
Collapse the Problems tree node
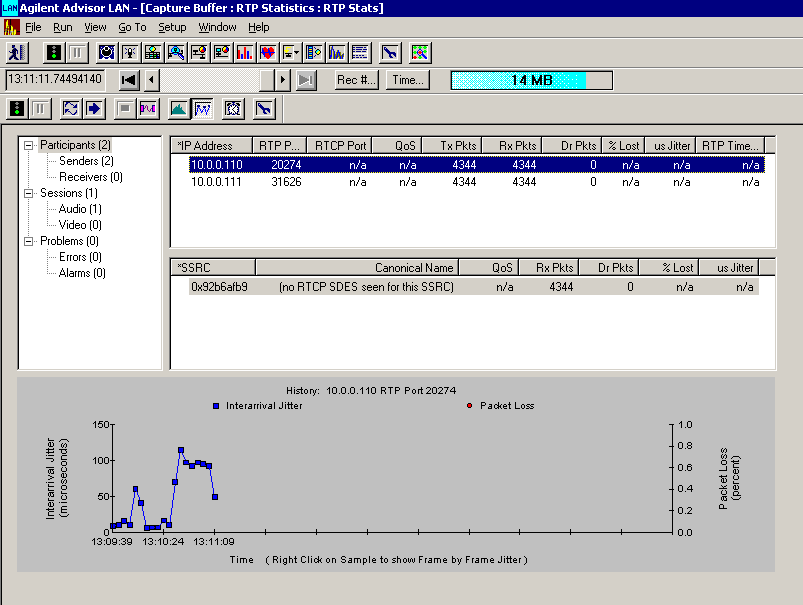[29, 241]
